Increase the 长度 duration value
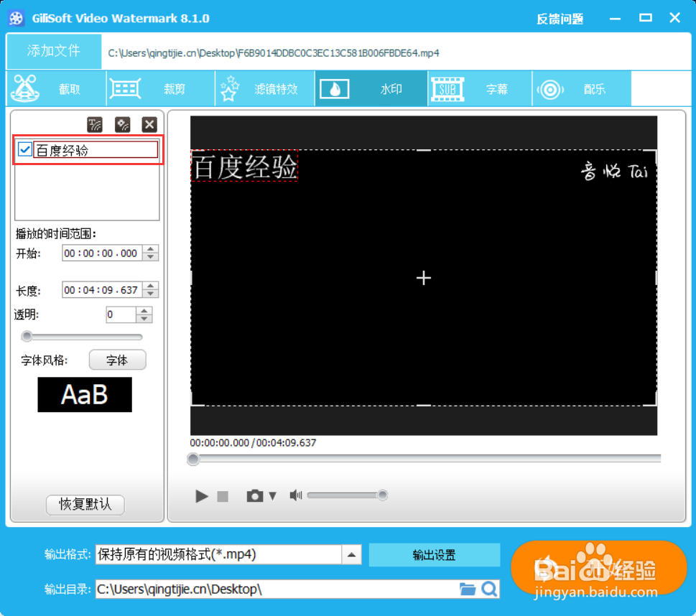Screen dimensions: 696x616 pos(151,286)
